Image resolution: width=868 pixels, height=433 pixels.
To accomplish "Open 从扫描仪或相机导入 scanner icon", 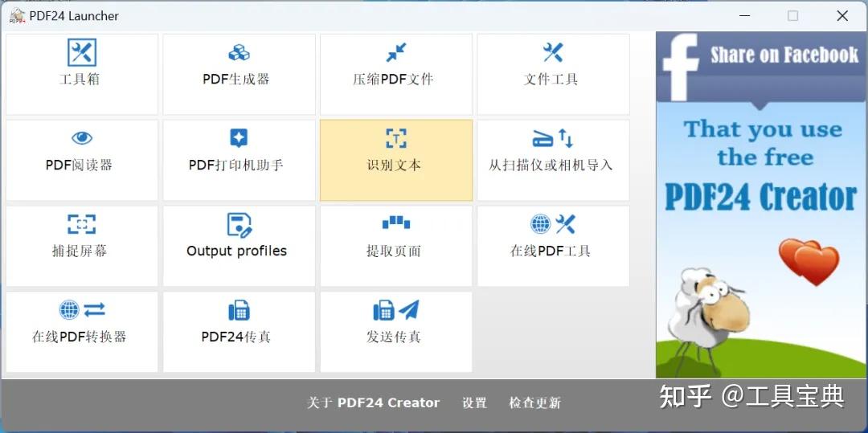I will [x=553, y=138].
